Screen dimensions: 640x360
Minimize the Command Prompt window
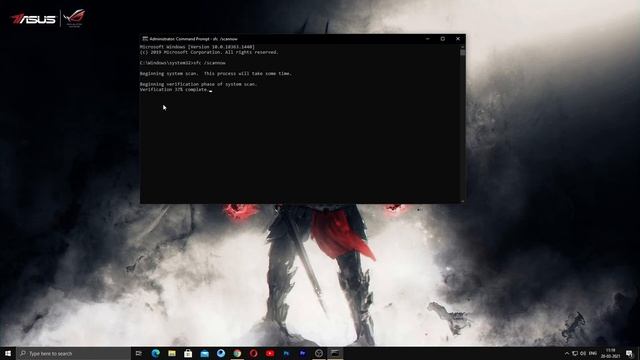coord(428,39)
